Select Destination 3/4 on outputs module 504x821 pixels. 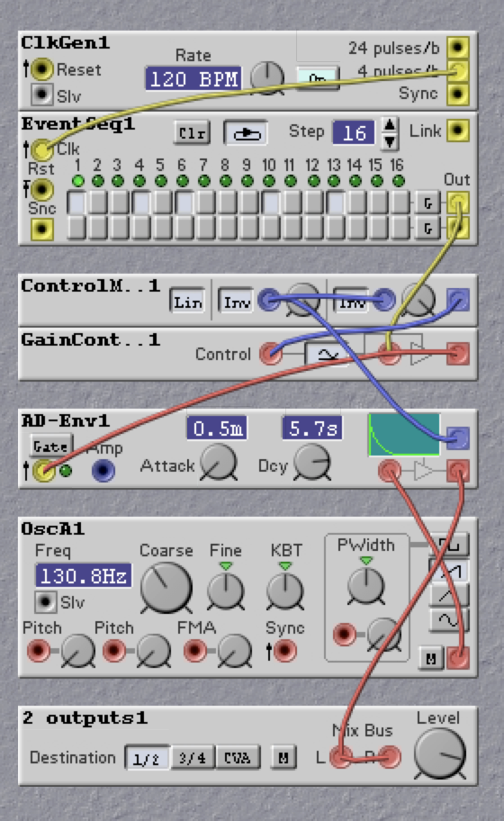point(193,758)
